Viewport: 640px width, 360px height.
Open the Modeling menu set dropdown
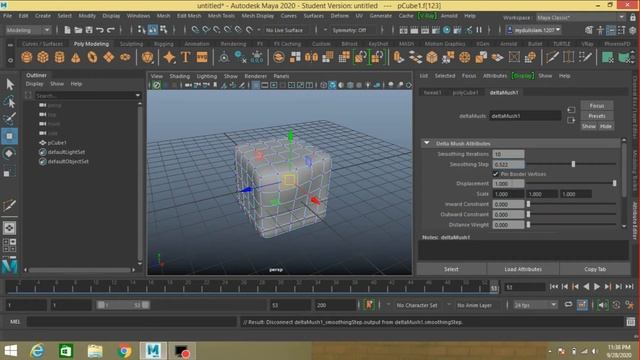(x=29, y=30)
